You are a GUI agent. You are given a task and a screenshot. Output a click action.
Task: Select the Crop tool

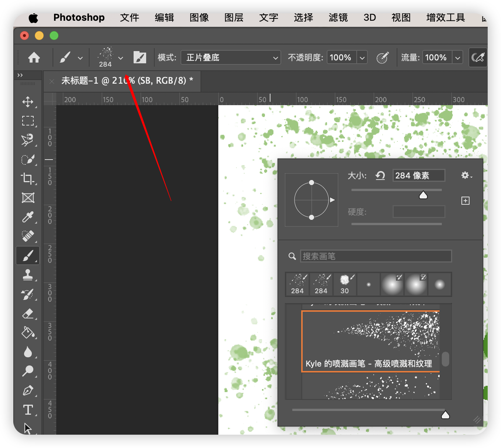click(x=28, y=178)
